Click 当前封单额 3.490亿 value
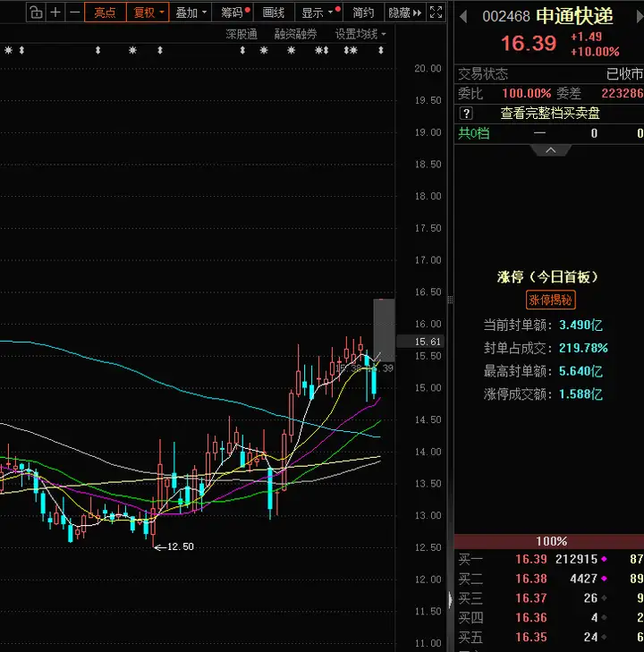 tap(580, 325)
